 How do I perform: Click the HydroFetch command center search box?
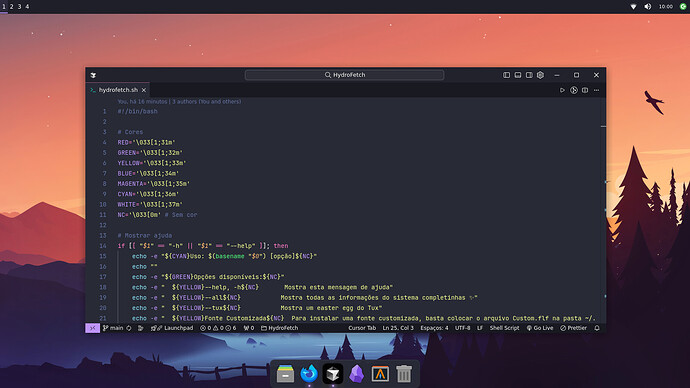coord(345,75)
